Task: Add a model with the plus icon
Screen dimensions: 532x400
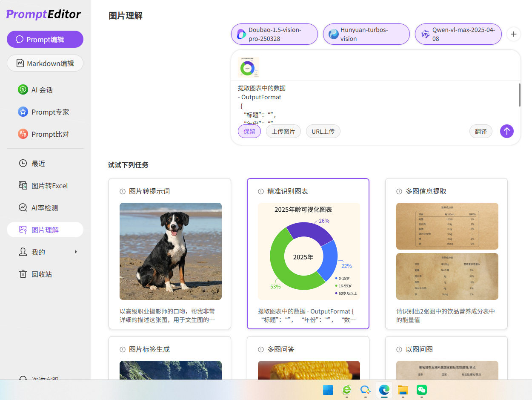Action: (x=514, y=34)
